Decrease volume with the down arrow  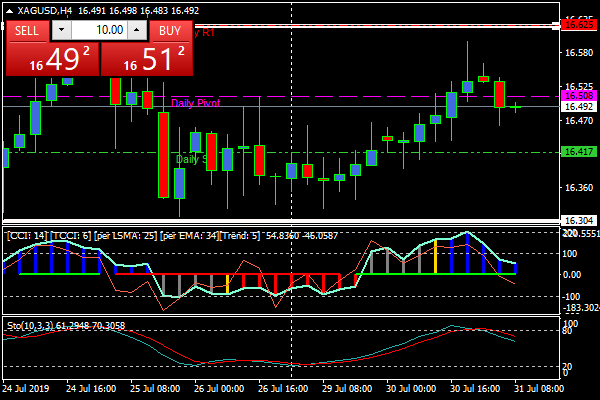(62, 31)
